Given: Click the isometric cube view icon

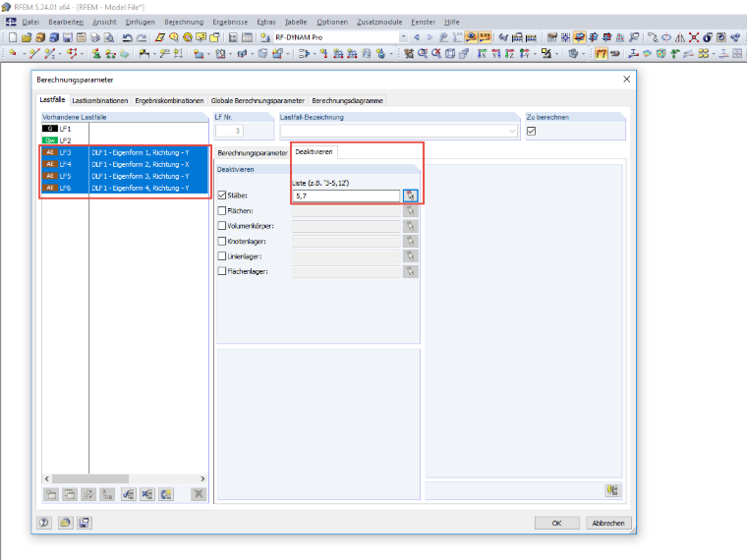Looking at the screenshot, I should click(x=450, y=53).
